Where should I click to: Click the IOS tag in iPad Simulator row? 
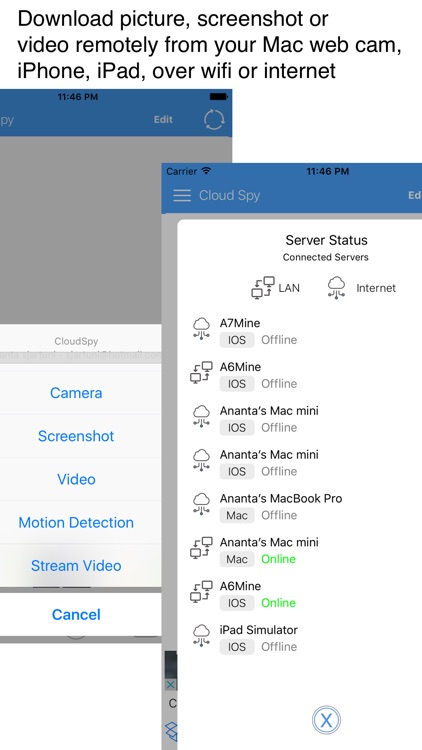click(237, 647)
